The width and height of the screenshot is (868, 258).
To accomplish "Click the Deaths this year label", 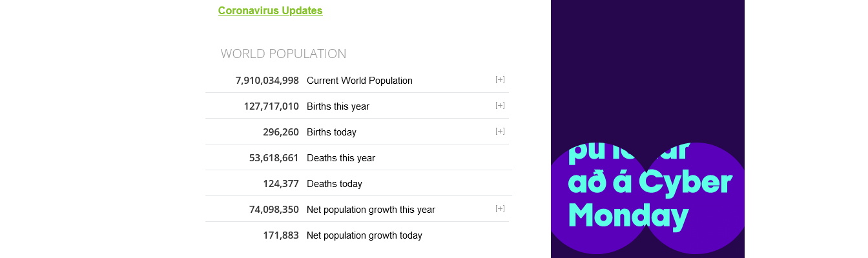I will 340,158.
